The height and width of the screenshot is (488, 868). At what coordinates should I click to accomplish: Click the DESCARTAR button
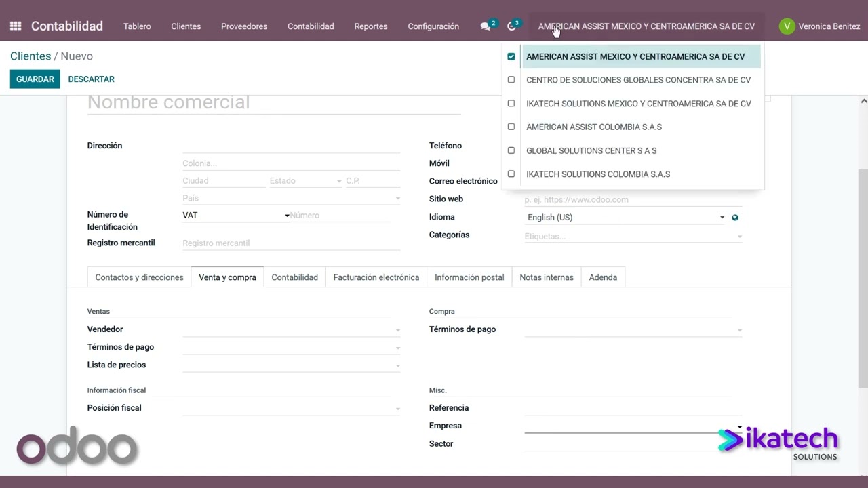(91, 79)
